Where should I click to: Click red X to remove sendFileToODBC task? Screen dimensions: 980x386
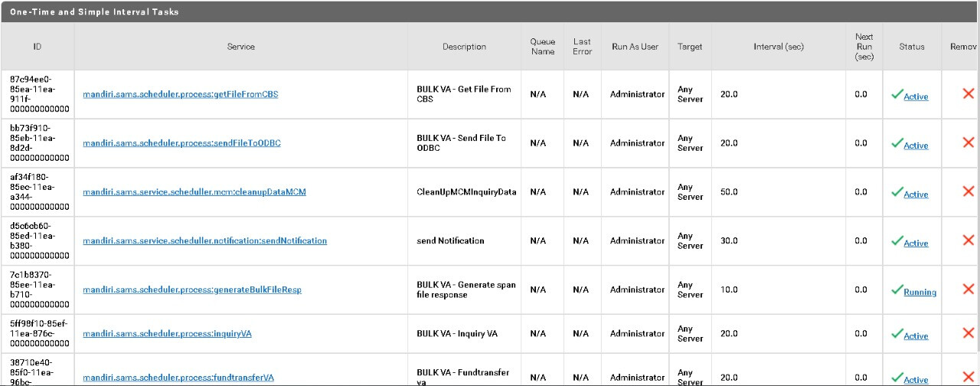coord(968,142)
